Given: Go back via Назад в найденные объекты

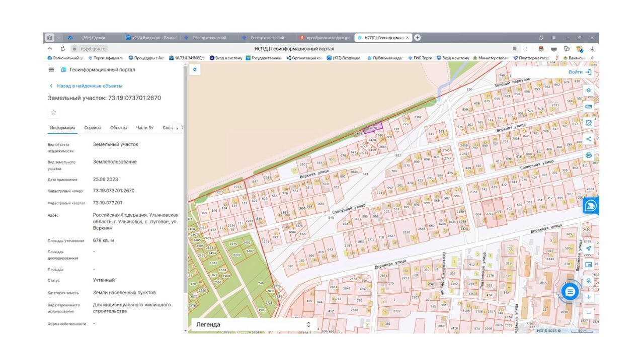Looking at the screenshot, I should [86, 86].
